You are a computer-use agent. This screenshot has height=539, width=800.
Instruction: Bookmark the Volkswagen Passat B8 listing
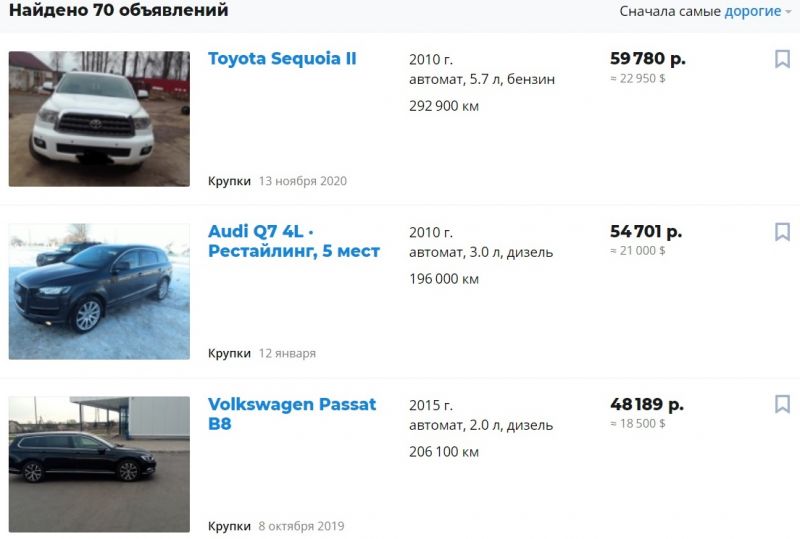point(782,404)
